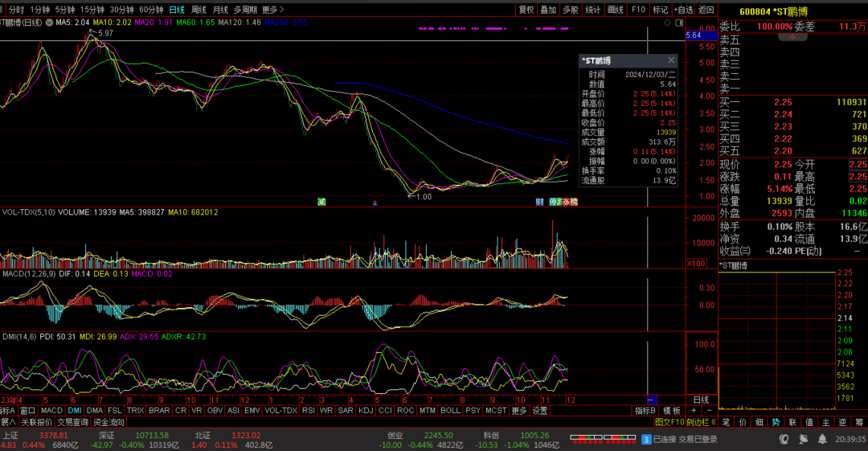
Task: Open the 指标B indicator group
Action: tap(645, 411)
